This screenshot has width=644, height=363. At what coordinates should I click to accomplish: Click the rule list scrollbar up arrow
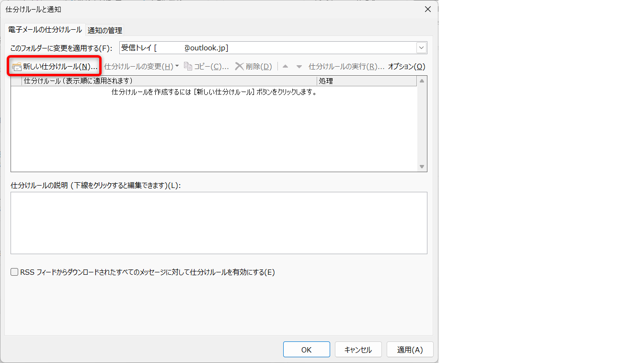click(422, 81)
